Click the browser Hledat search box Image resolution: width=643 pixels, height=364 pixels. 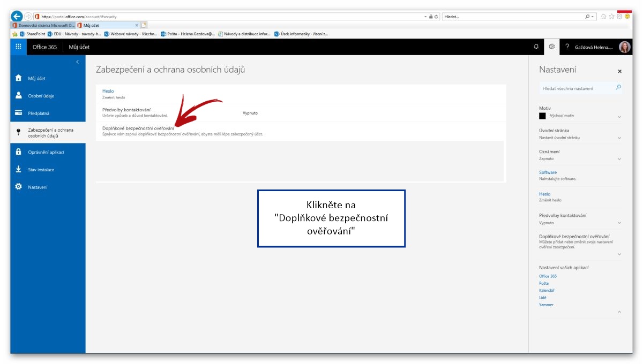(x=512, y=17)
